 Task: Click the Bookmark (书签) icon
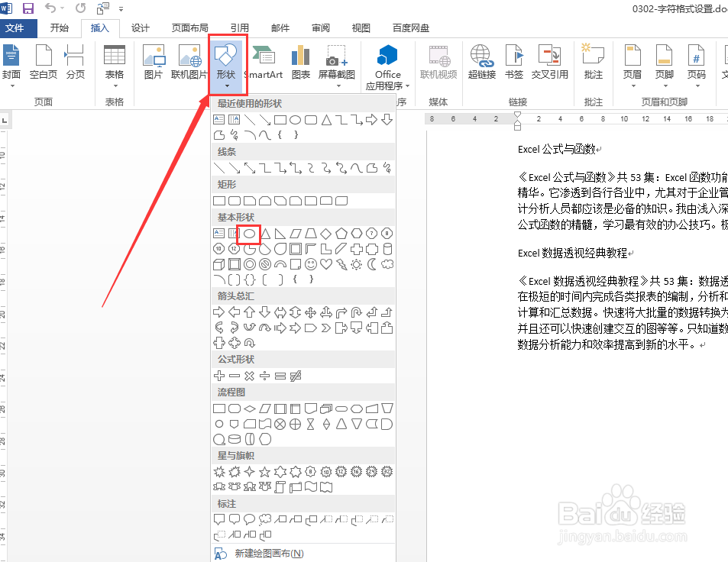(x=514, y=63)
